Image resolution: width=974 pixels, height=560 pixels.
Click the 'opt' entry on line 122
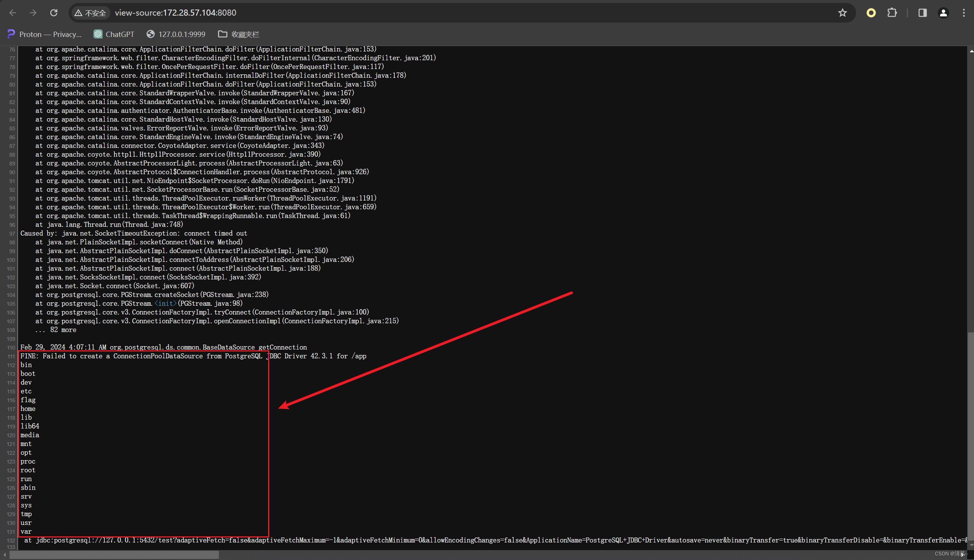(x=26, y=453)
